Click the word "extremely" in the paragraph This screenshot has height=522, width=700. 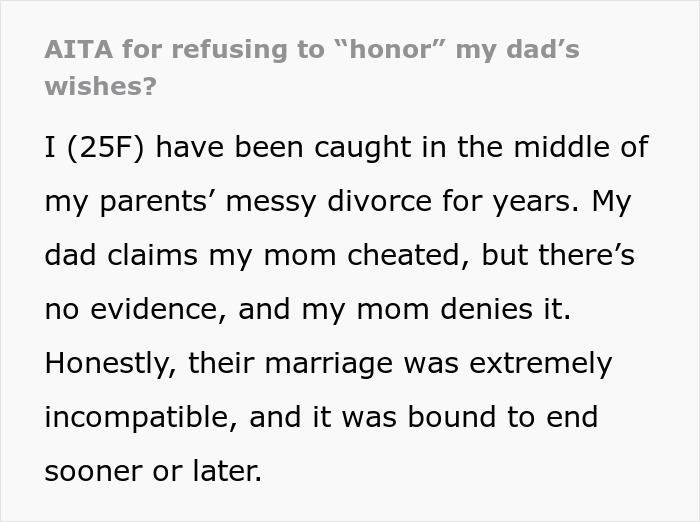tap(541, 364)
